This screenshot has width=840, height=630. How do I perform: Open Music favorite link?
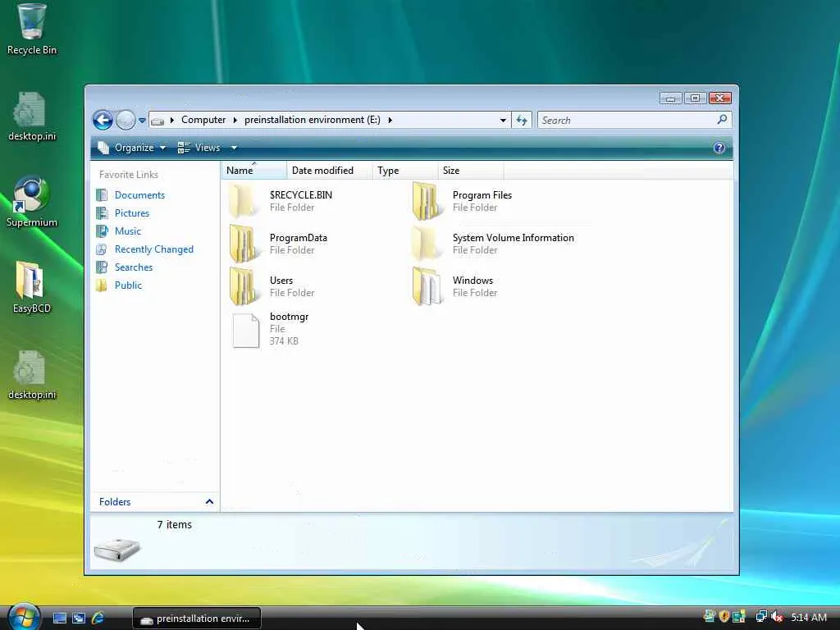127,231
